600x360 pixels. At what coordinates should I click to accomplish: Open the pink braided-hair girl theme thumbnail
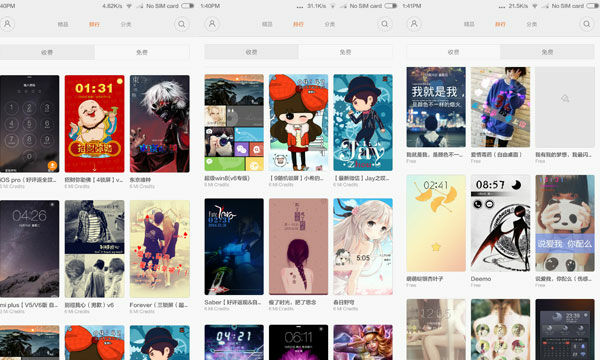coord(298,246)
